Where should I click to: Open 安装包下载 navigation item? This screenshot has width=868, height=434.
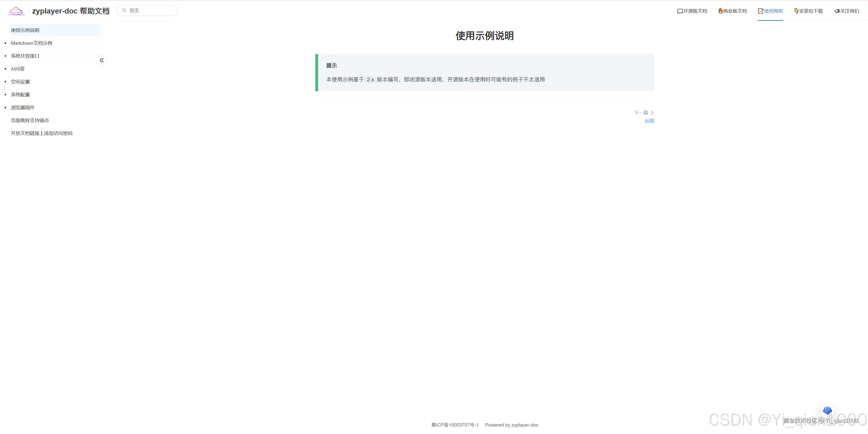(808, 11)
